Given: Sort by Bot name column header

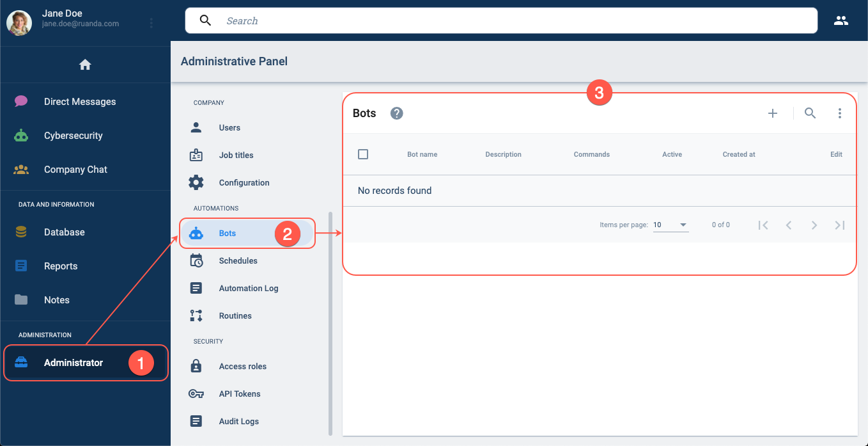Looking at the screenshot, I should pyautogui.click(x=422, y=154).
